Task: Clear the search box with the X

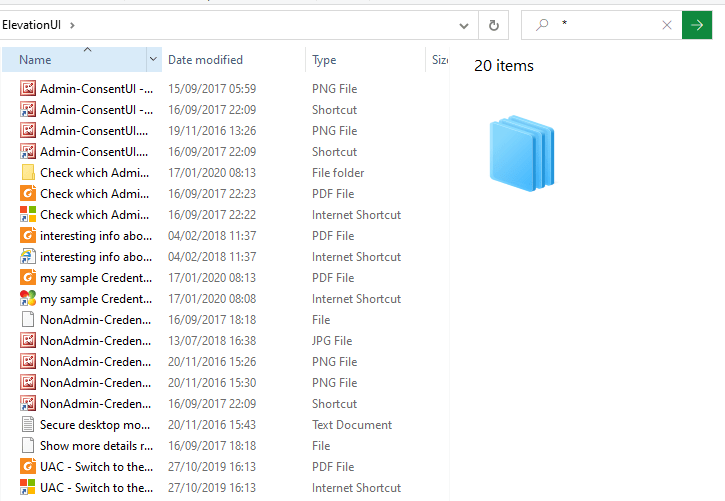Action: tap(667, 25)
